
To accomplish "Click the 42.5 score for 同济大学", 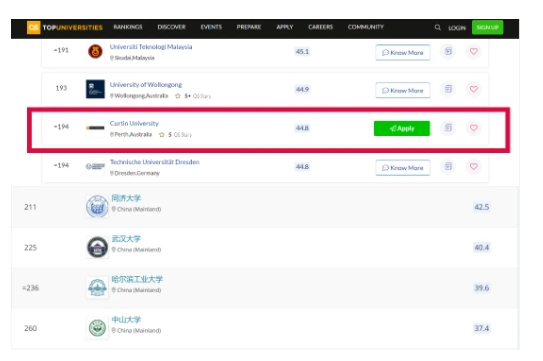I will (482, 207).
